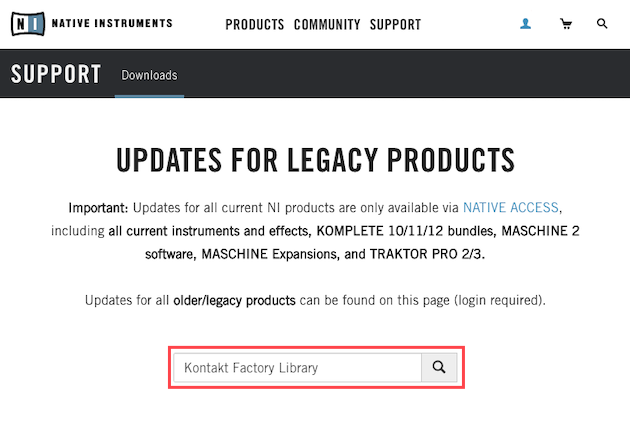Switch to the Downloads tab

coord(149,75)
